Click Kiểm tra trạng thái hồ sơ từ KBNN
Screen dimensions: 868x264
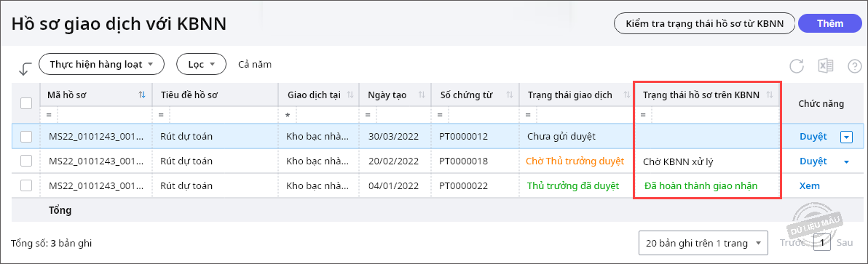tap(705, 24)
